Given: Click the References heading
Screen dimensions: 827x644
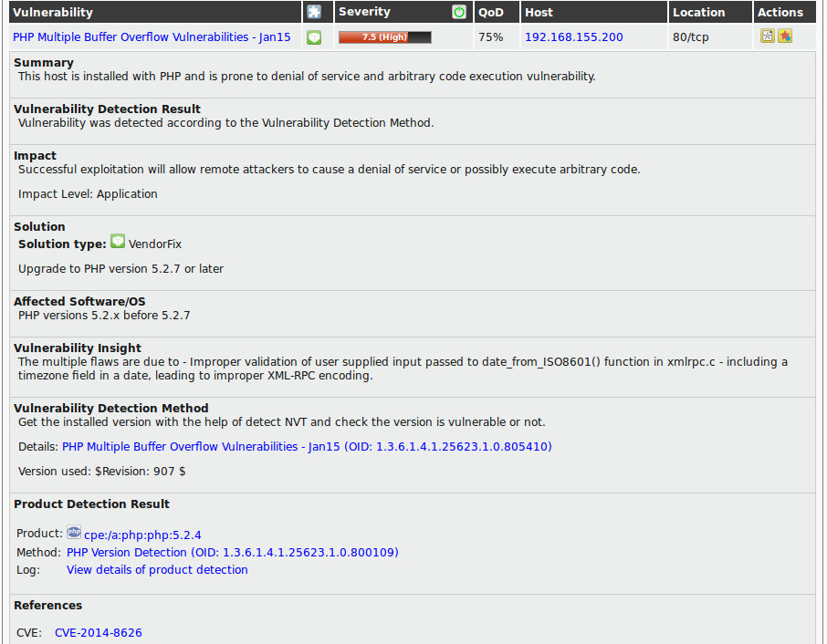Looking at the screenshot, I should [48, 605].
